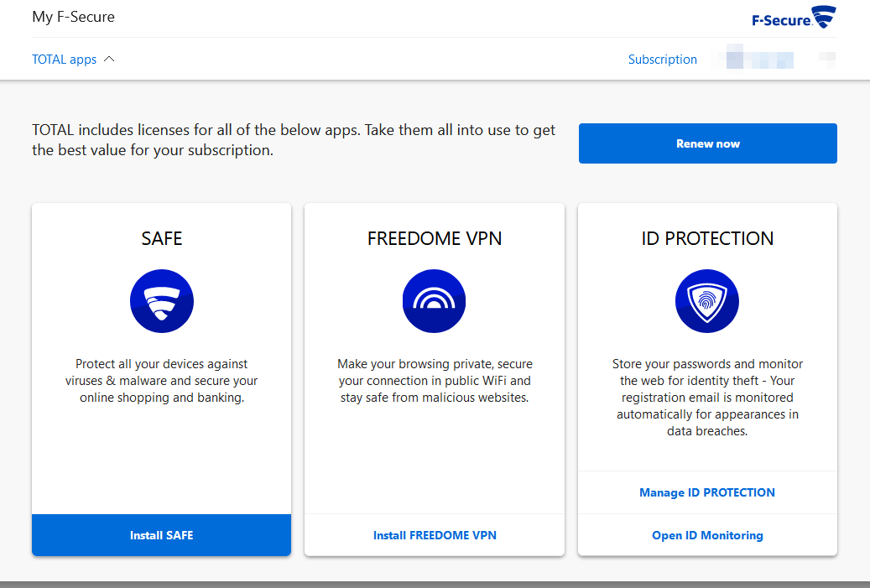Open the blurred account name menu
This screenshot has width=870, height=588.
click(x=759, y=58)
